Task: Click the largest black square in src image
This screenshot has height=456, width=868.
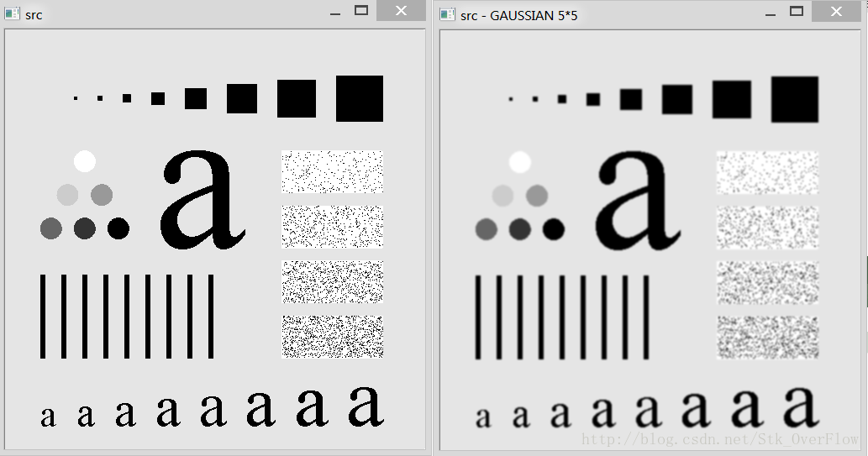Action: (360, 98)
